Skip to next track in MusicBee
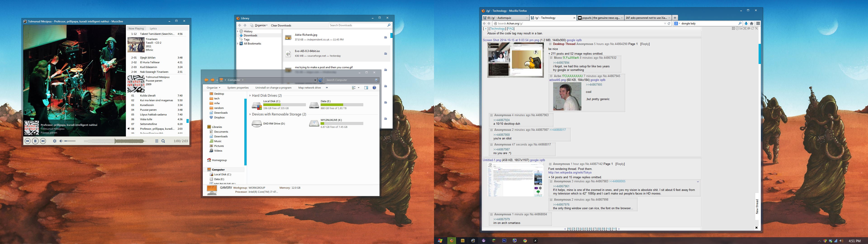This screenshot has height=244, width=868. [43, 141]
